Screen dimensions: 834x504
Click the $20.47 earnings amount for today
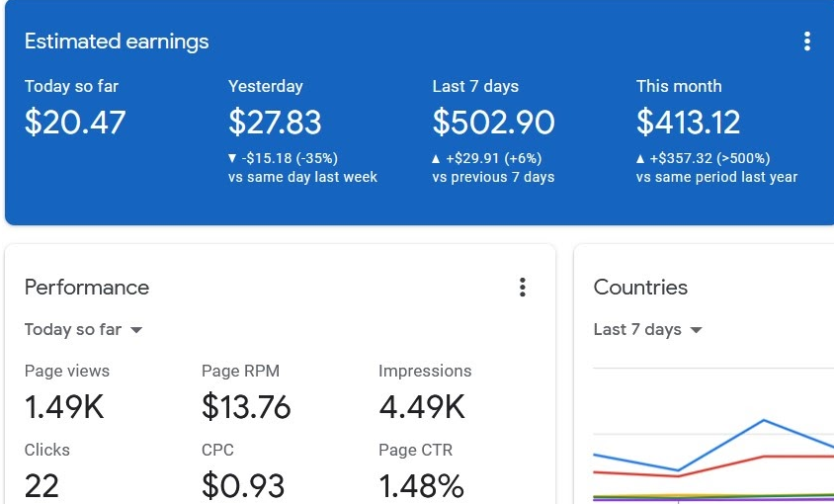pyautogui.click(x=75, y=123)
